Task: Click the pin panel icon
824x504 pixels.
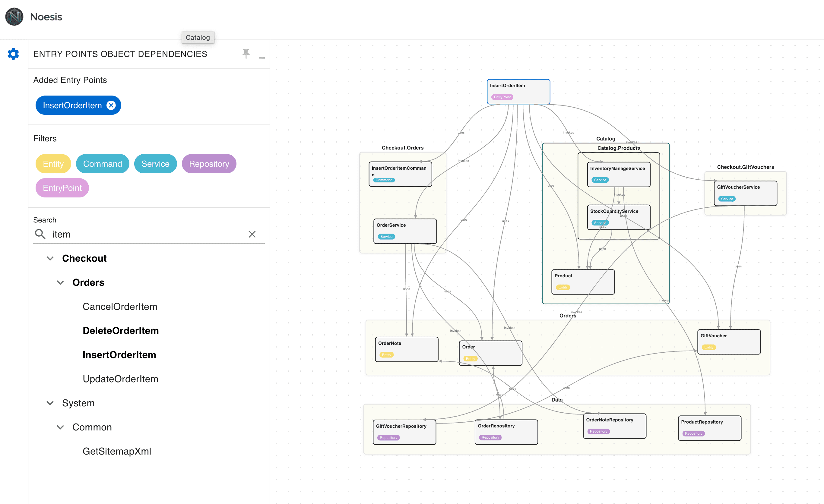Action: click(x=246, y=53)
